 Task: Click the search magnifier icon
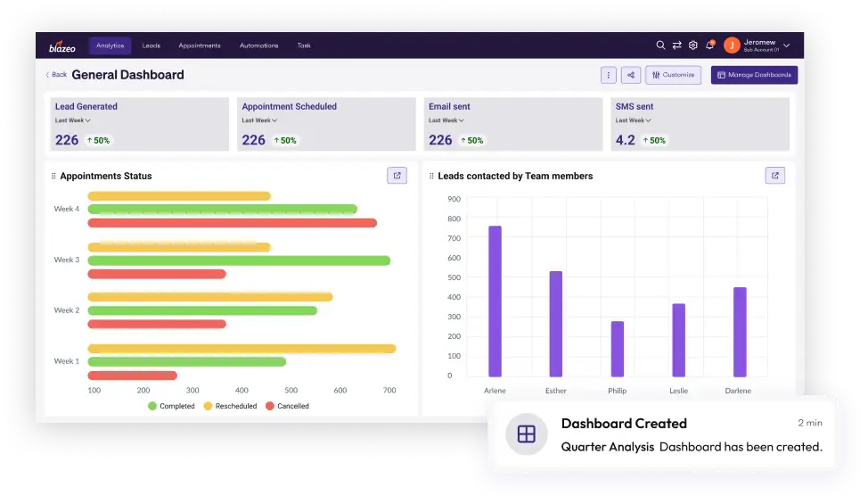[660, 45]
